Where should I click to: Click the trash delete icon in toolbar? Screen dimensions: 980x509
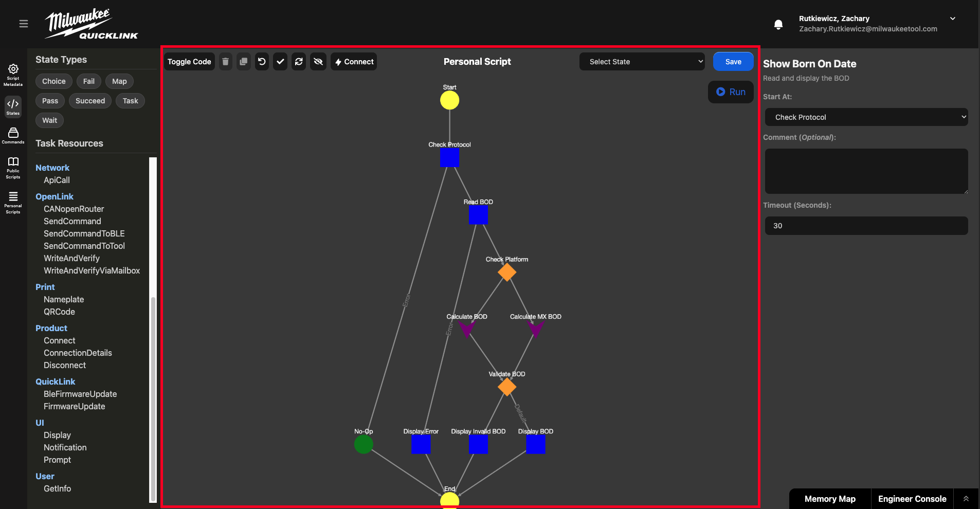coord(225,62)
